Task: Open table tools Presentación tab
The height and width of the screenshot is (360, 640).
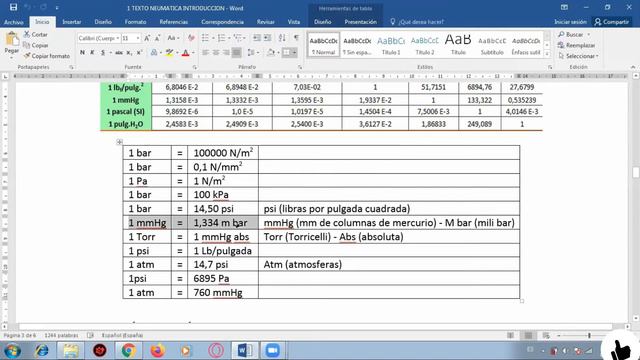Action: tap(360, 22)
